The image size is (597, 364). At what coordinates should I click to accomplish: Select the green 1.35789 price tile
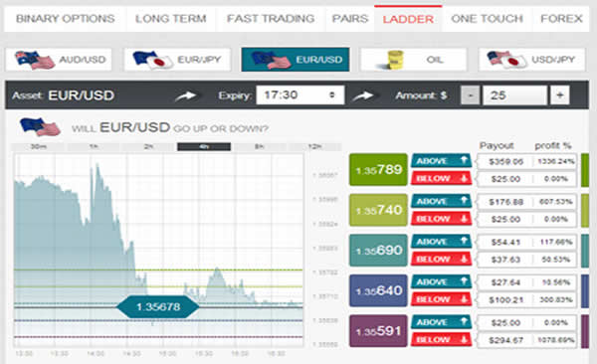pyautogui.click(x=378, y=169)
